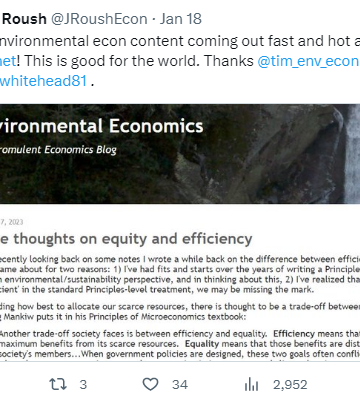Click the tweet text about environmental econ content
Image resolution: width=360 pixels, height=405 pixels.
(x=180, y=61)
